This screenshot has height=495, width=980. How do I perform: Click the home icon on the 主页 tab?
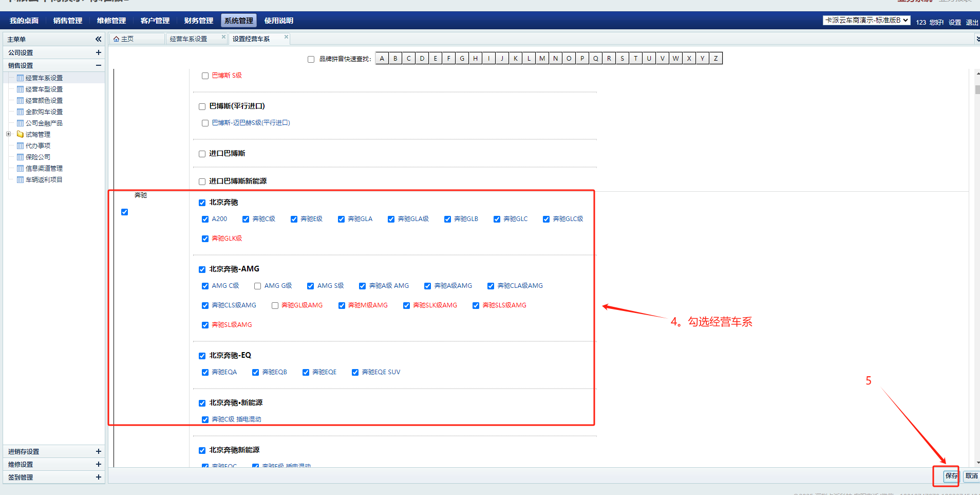(117, 39)
